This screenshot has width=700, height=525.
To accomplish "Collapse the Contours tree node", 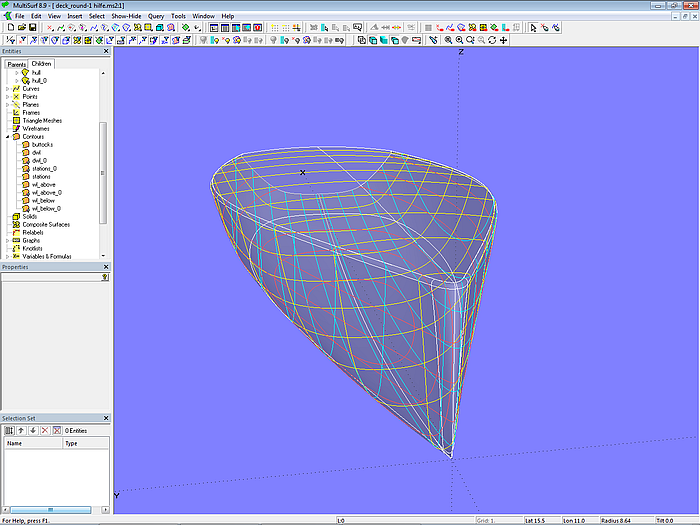I will tap(7, 137).
